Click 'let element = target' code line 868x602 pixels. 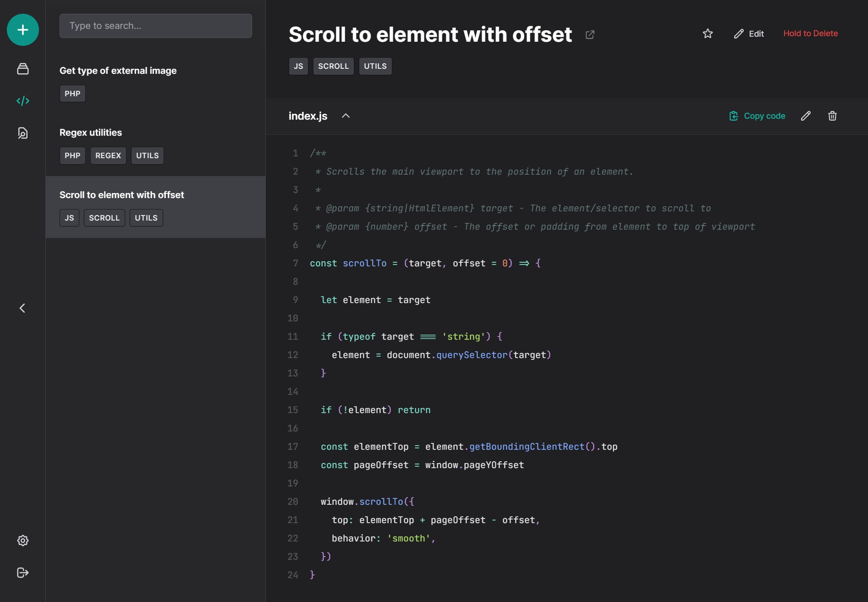pos(375,300)
